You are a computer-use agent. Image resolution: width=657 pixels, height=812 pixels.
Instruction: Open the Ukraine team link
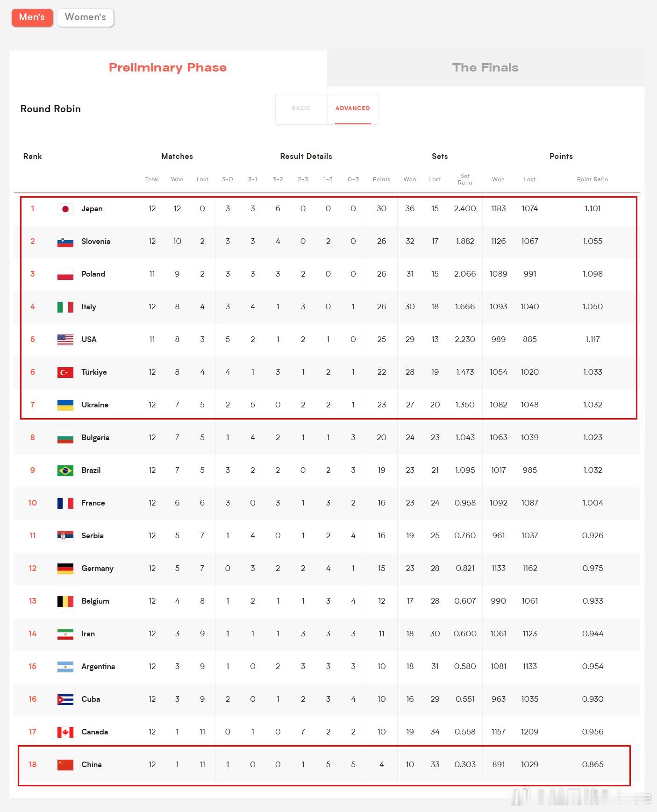[95, 405]
